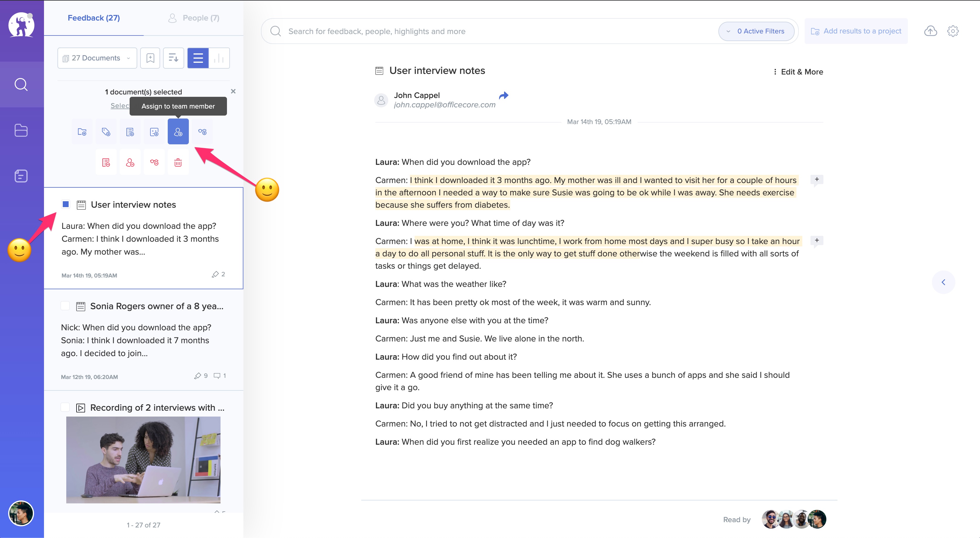Click the Read by avatars group
The width and height of the screenshot is (980, 538).
point(794,519)
